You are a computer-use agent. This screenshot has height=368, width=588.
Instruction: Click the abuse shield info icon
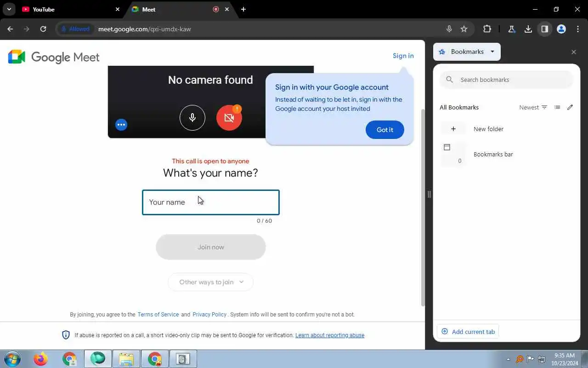click(x=66, y=335)
